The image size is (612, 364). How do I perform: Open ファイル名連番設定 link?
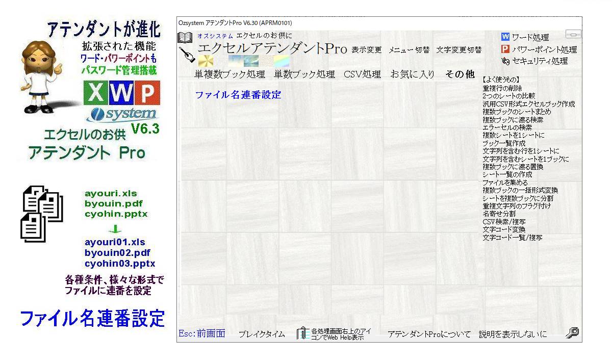(238, 95)
